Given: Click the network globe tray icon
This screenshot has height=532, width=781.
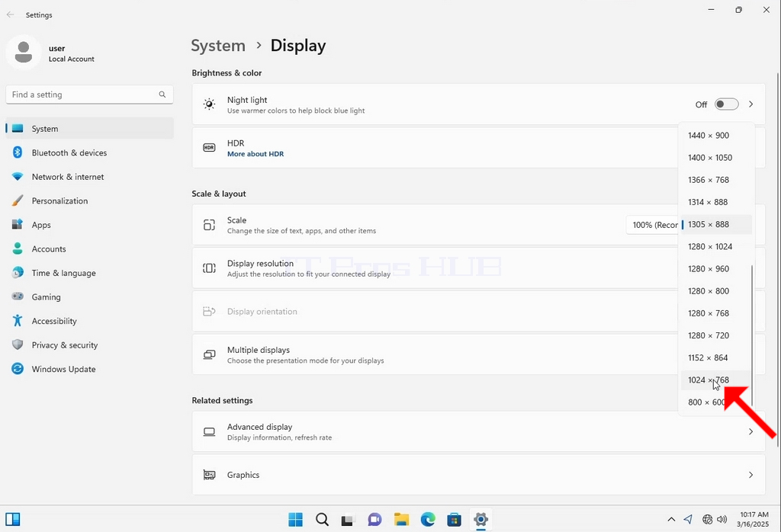Looking at the screenshot, I should [707, 520].
